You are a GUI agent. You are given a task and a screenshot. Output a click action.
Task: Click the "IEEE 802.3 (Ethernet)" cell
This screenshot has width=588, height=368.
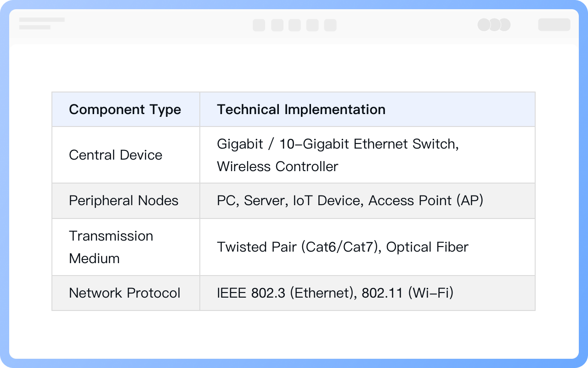pyautogui.click(x=335, y=293)
